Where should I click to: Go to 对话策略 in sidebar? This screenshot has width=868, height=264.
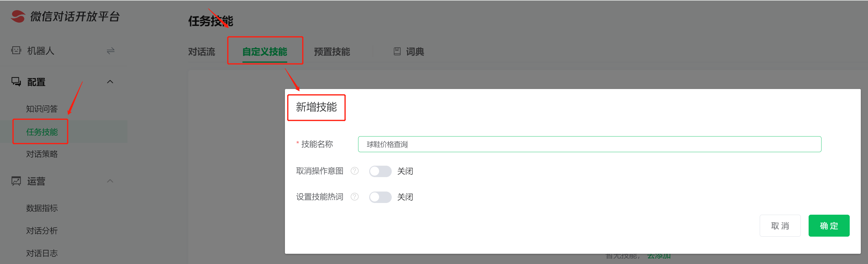(42, 154)
